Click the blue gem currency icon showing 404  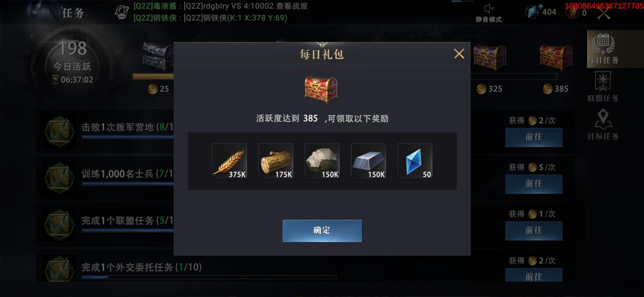coord(534,12)
